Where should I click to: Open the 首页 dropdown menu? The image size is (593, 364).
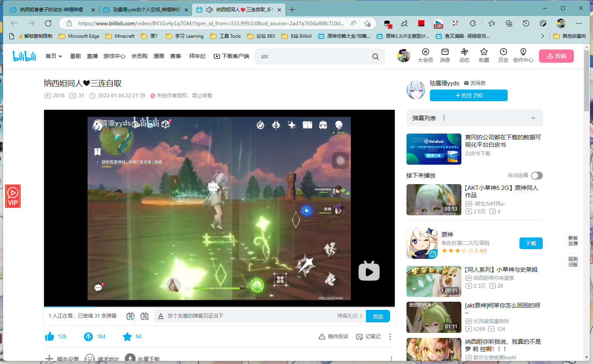point(54,56)
